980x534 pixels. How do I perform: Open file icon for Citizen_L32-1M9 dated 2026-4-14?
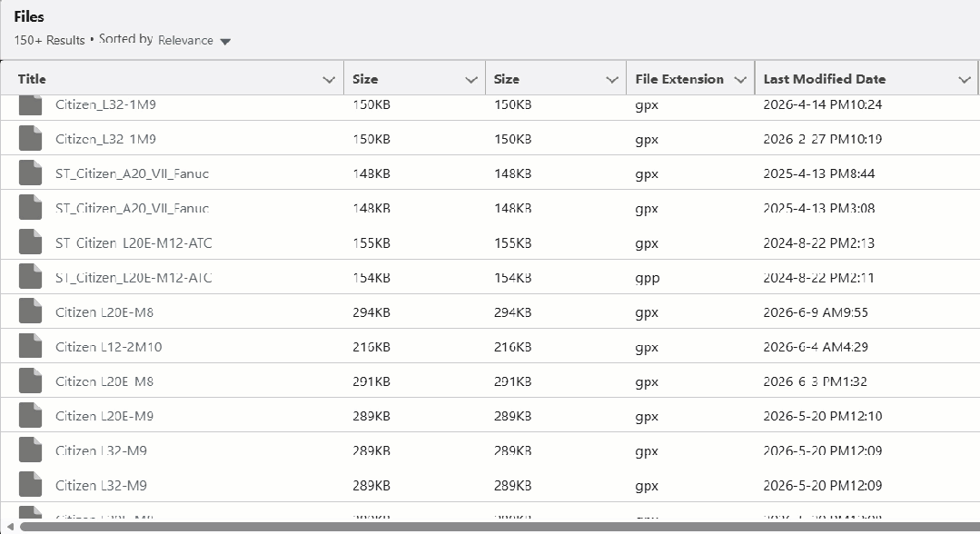click(x=30, y=105)
